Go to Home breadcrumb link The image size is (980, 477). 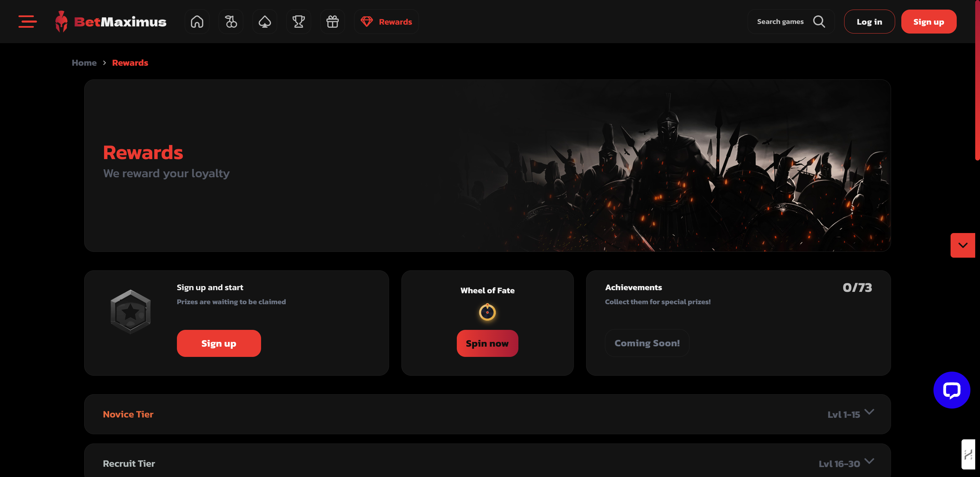pyautogui.click(x=84, y=63)
